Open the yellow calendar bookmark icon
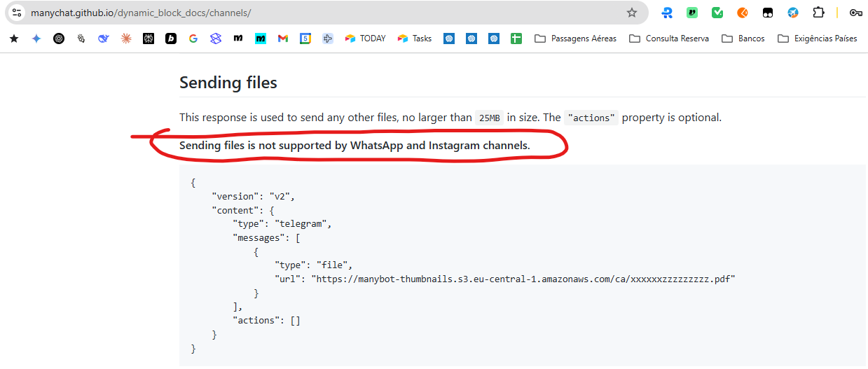 305,39
